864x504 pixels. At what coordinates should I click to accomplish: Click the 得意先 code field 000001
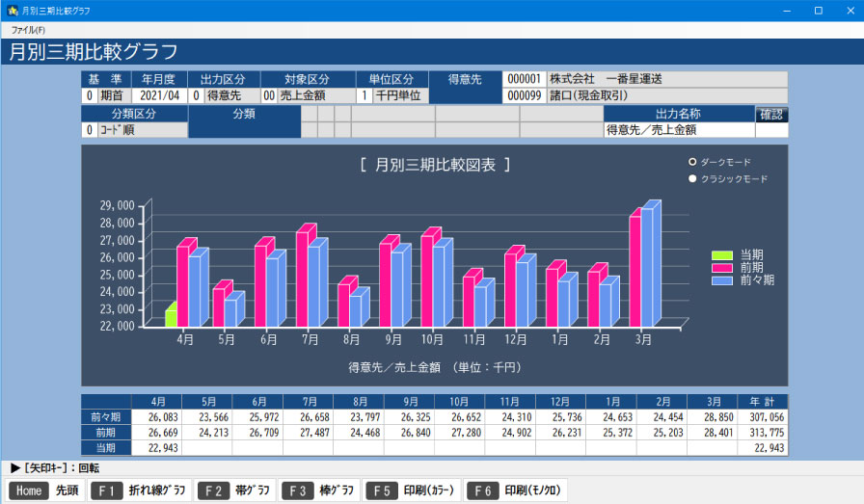click(x=524, y=79)
